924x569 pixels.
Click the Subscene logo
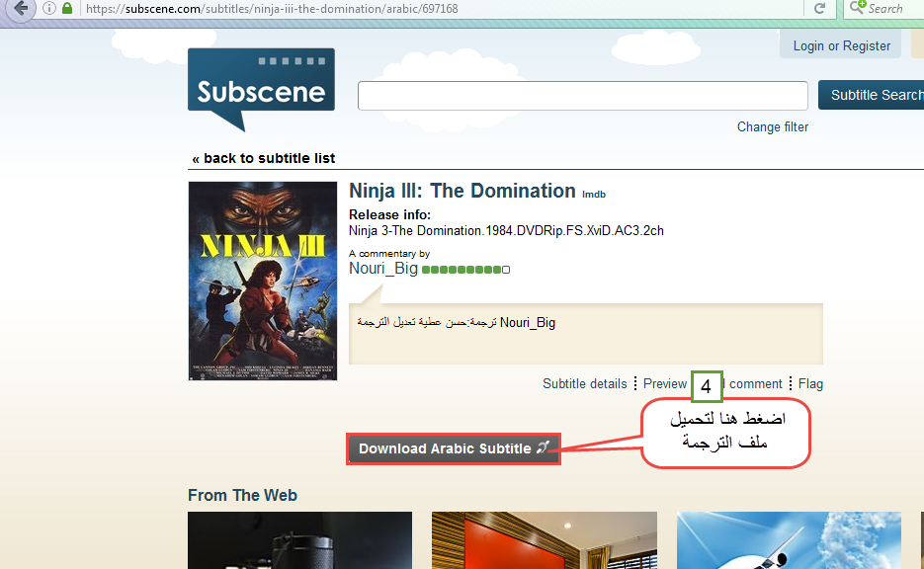[261, 89]
